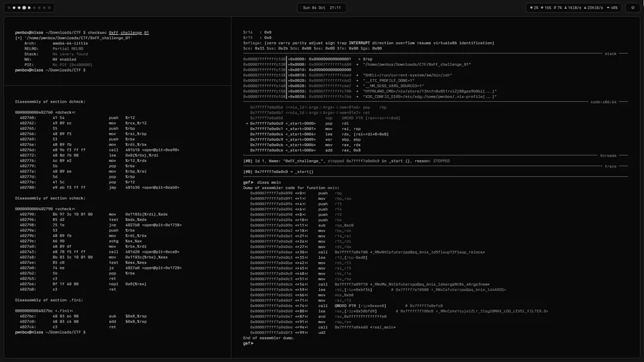Click the 1KiB/s download speed indicator

click(x=572, y=8)
